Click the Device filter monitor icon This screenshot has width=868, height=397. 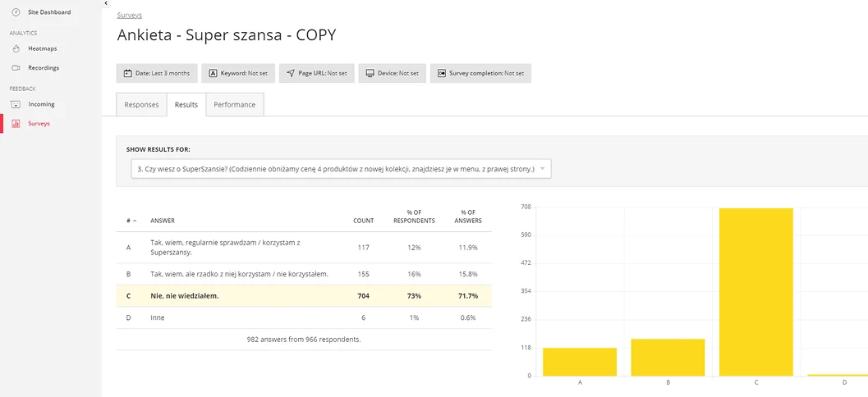(370, 73)
